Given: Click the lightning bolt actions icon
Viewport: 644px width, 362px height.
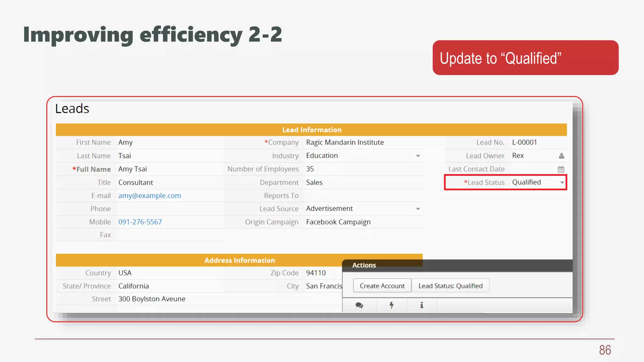Looking at the screenshot, I should pyautogui.click(x=391, y=305).
